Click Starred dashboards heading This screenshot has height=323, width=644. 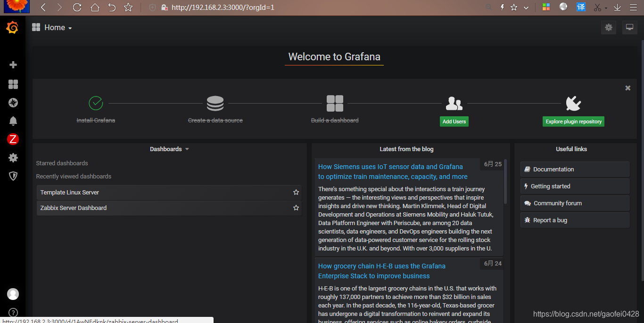pos(62,163)
